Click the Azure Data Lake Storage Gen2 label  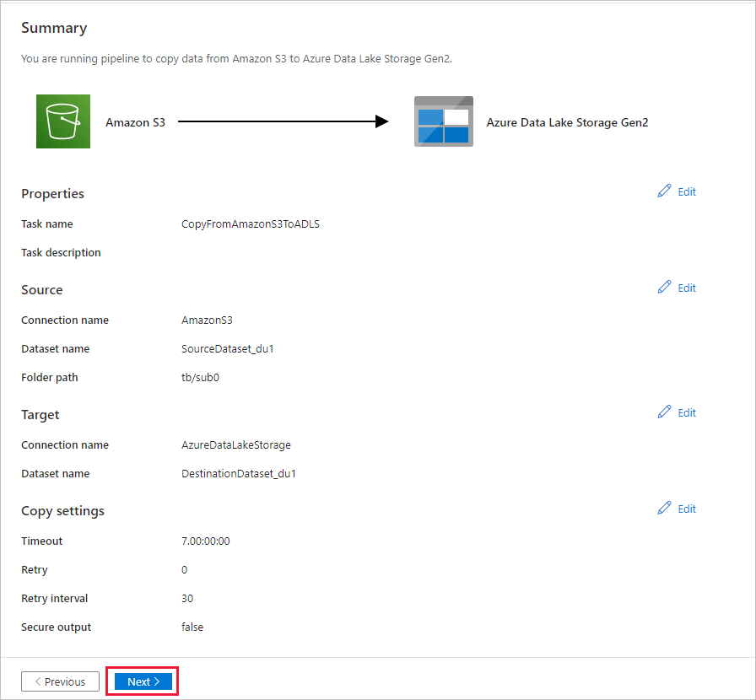[x=567, y=122]
